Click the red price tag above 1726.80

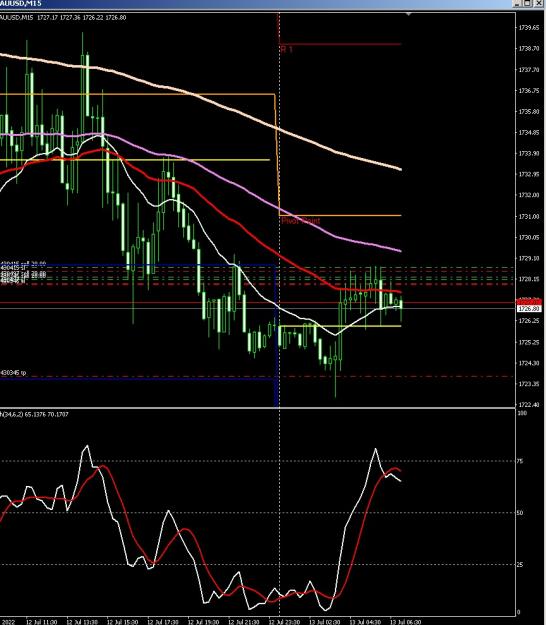click(x=529, y=302)
